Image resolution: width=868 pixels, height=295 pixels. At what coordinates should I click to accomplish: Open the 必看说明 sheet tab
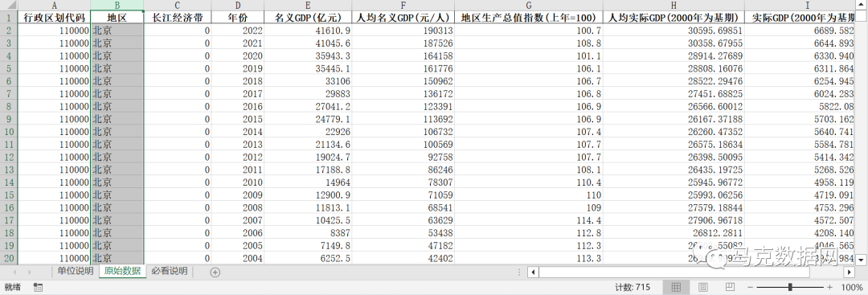(170, 271)
